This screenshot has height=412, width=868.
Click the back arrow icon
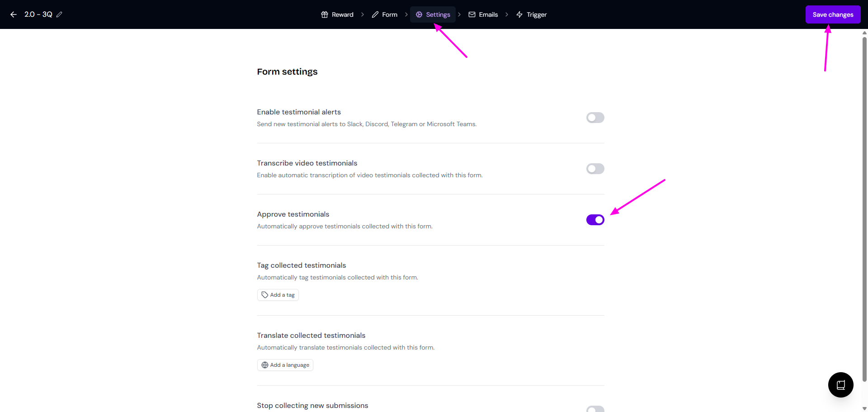click(14, 14)
